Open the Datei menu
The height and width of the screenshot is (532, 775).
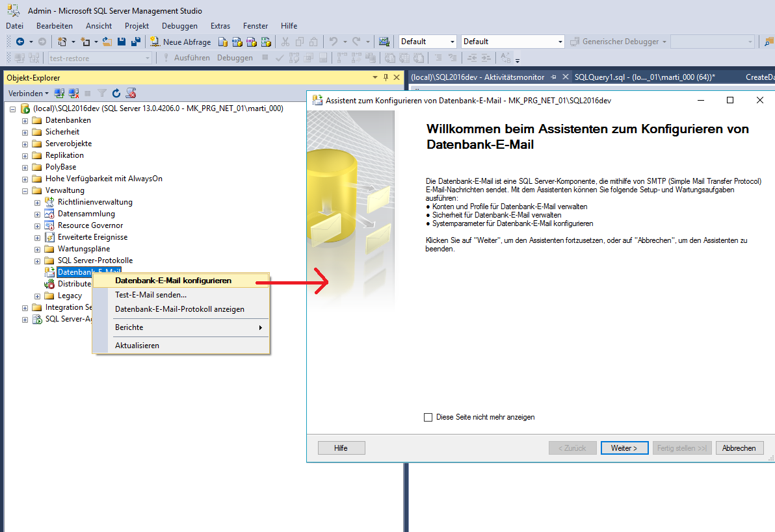coord(15,26)
